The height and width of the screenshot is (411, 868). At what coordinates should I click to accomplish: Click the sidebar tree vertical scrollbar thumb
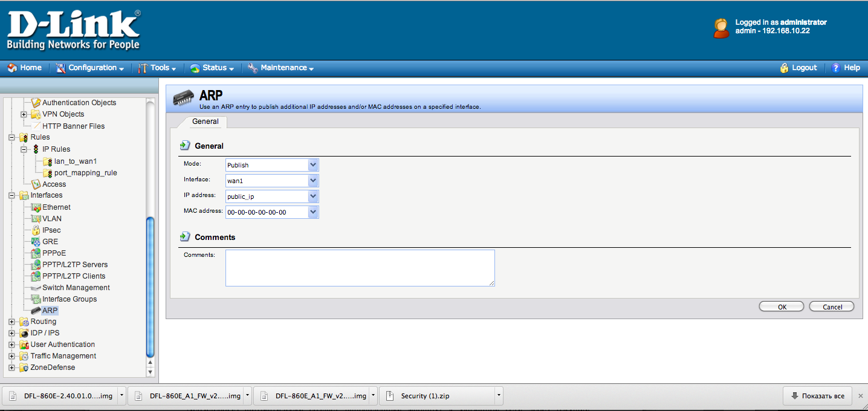(151, 287)
